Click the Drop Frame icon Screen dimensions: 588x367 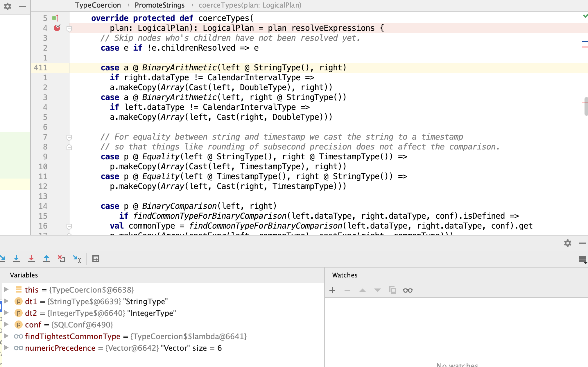(x=61, y=259)
